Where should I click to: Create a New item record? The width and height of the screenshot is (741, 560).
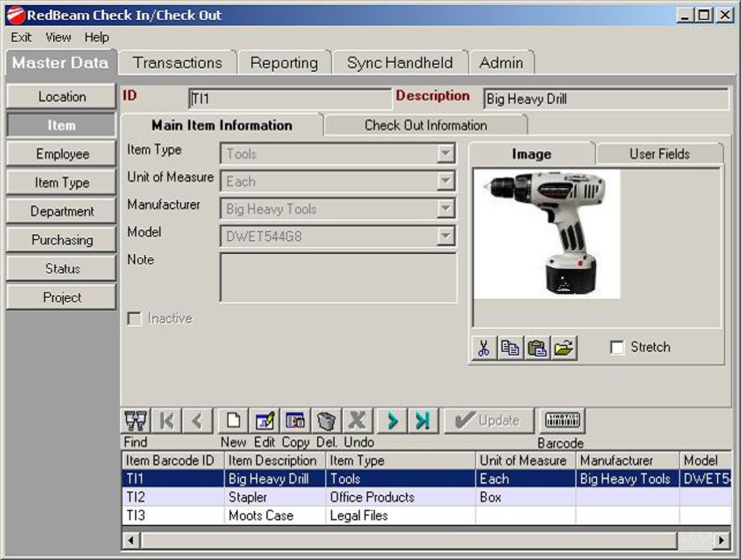(233, 421)
